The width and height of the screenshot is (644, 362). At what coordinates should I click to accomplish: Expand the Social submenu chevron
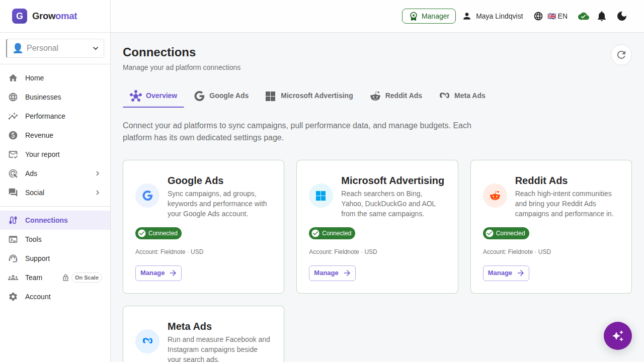pyautogui.click(x=98, y=193)
